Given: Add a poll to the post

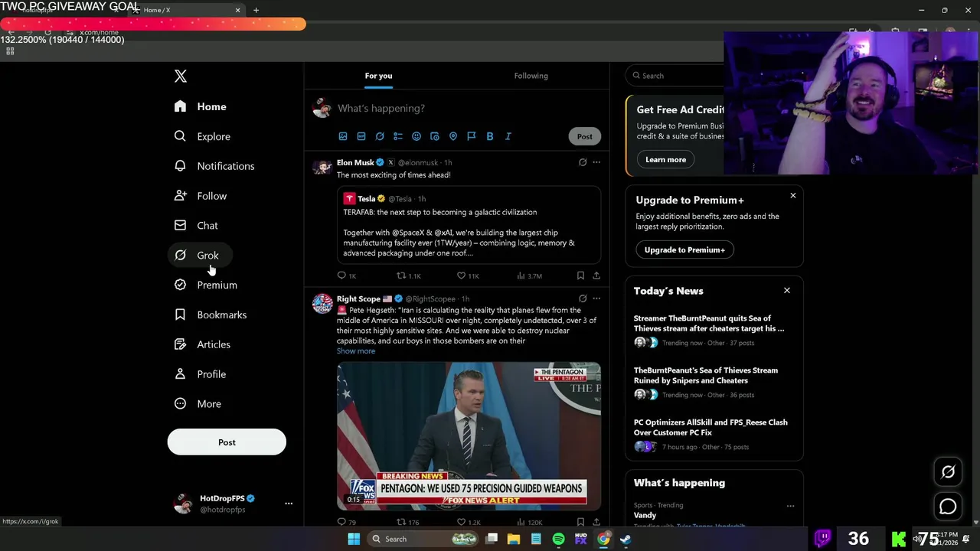Looking at the screenshot, I should pyautogui.click(x=398, y=136).
